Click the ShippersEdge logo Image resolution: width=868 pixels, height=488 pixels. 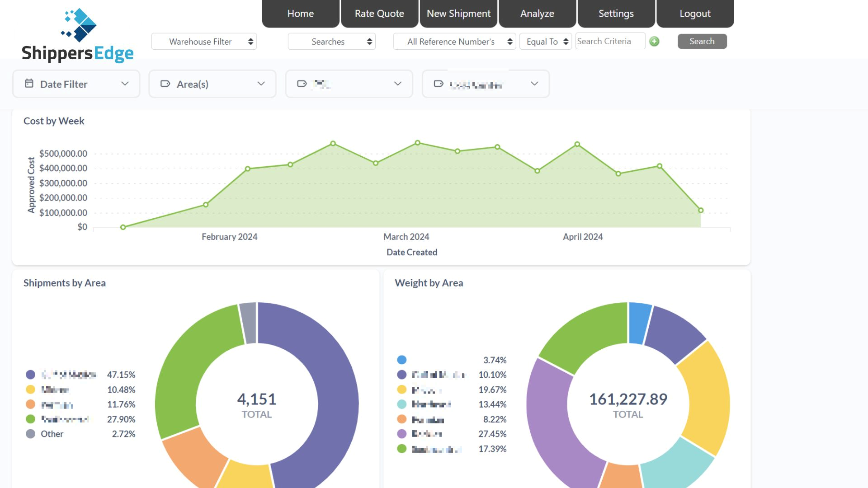tap(78, 35)
